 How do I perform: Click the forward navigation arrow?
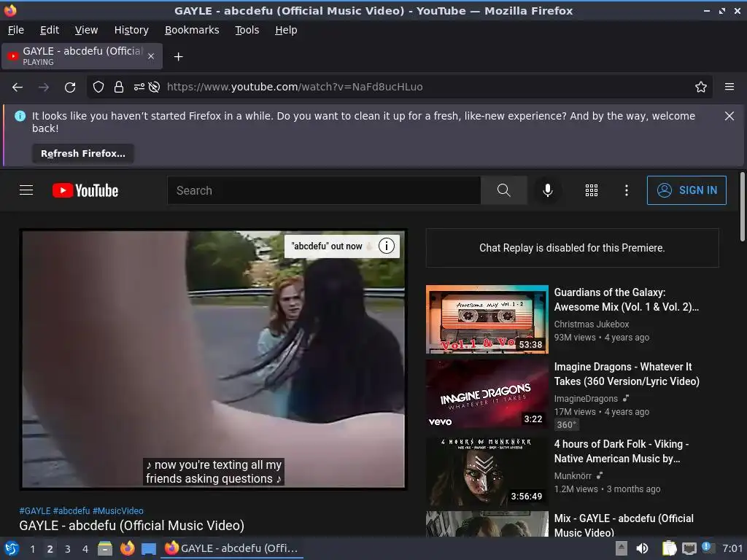click(44, 87)
